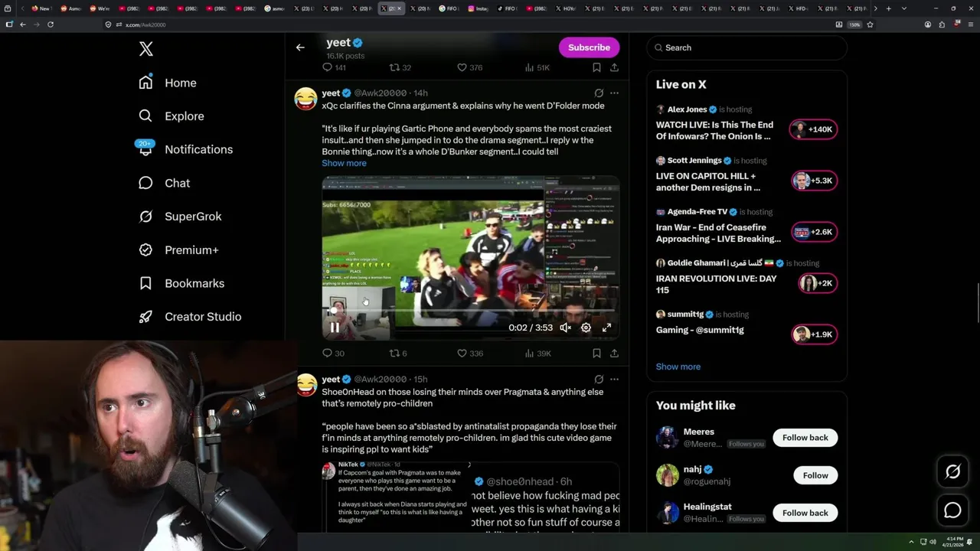980x551 pixels.
Task: Open floating Grok button
Action: pyautogui.click(x=952, y=472)
